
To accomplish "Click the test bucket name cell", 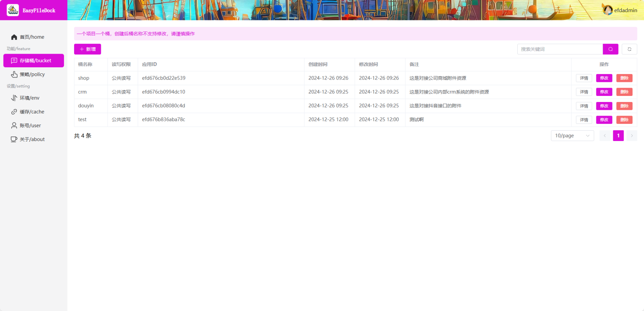I will (91, 120).
